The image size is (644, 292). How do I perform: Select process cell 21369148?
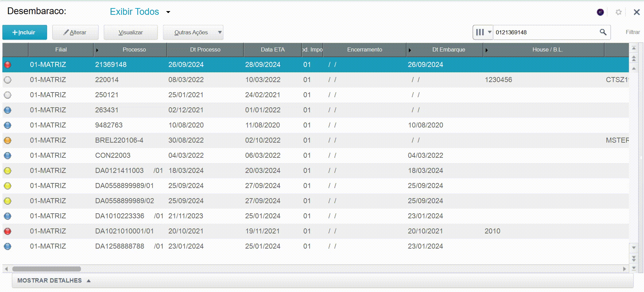tap(111, 65)
